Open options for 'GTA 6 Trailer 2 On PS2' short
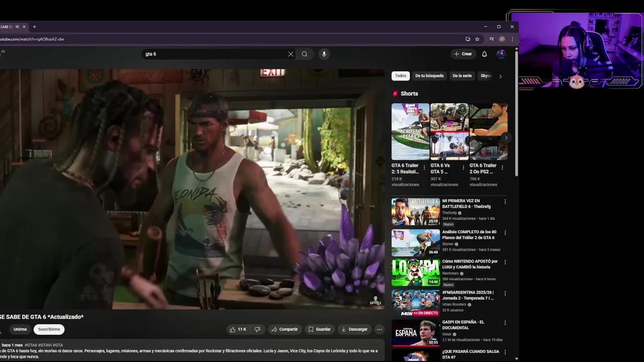 pyautogui.click(x=502, y=167)
